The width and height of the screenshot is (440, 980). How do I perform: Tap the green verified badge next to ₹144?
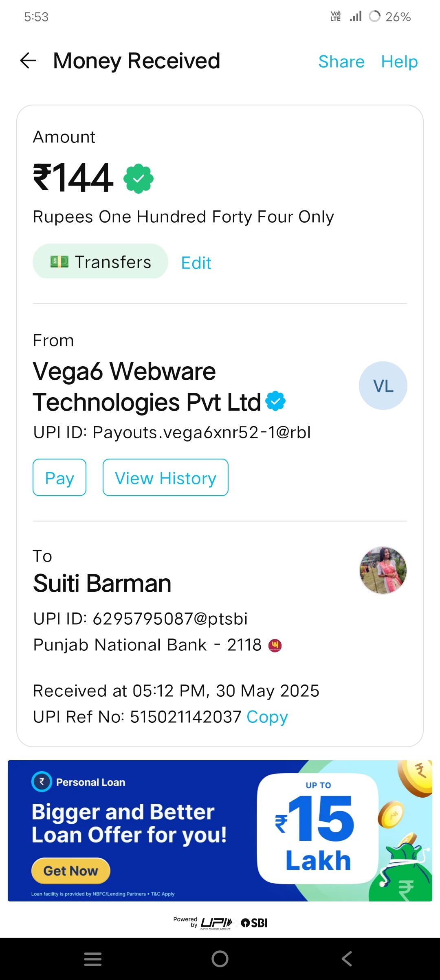point(139,179)
